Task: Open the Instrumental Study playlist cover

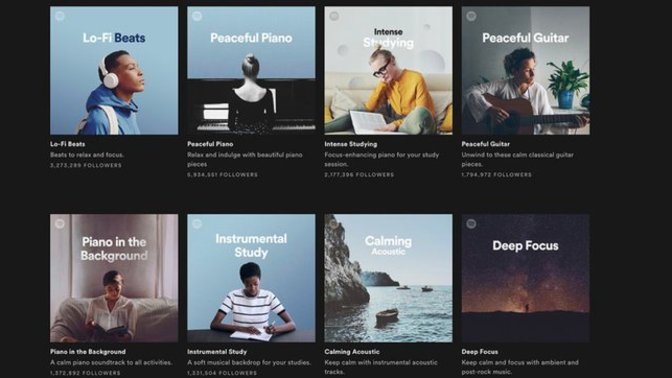Action: [251, 278]
